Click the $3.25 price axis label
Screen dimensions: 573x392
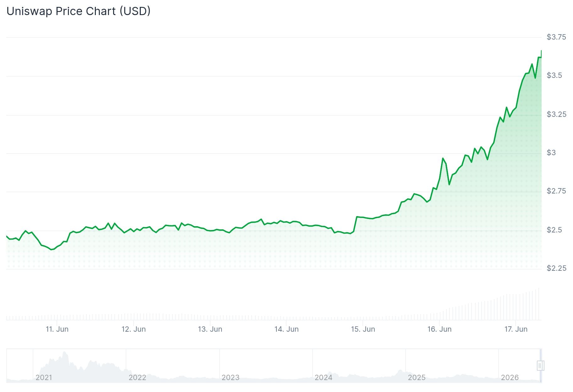point(556,114)
